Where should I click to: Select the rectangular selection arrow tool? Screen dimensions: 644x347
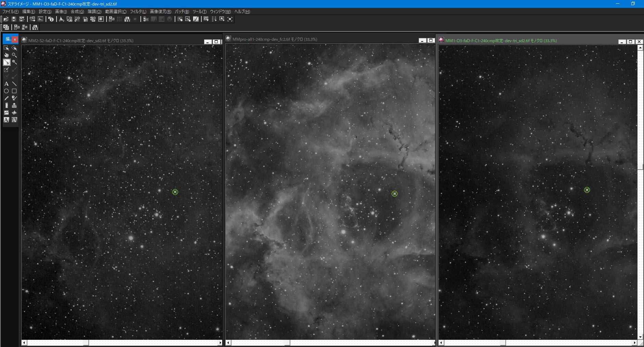(x=7, y=48)
